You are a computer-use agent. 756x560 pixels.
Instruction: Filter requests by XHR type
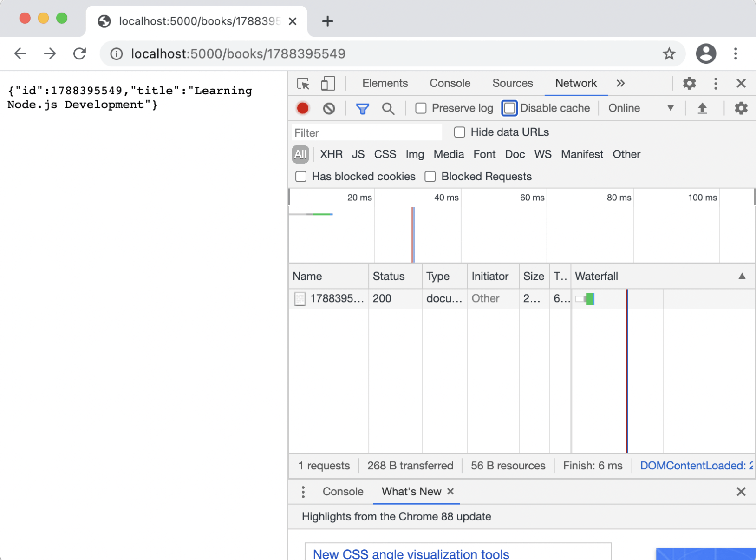click(x=331, y=154)
